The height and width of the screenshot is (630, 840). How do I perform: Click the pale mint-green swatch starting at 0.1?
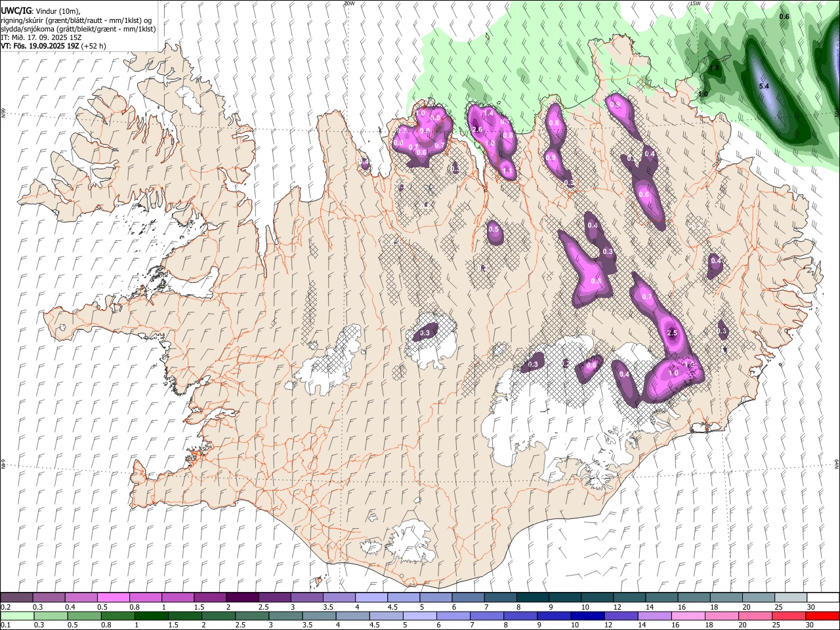(x=16, y=616)
